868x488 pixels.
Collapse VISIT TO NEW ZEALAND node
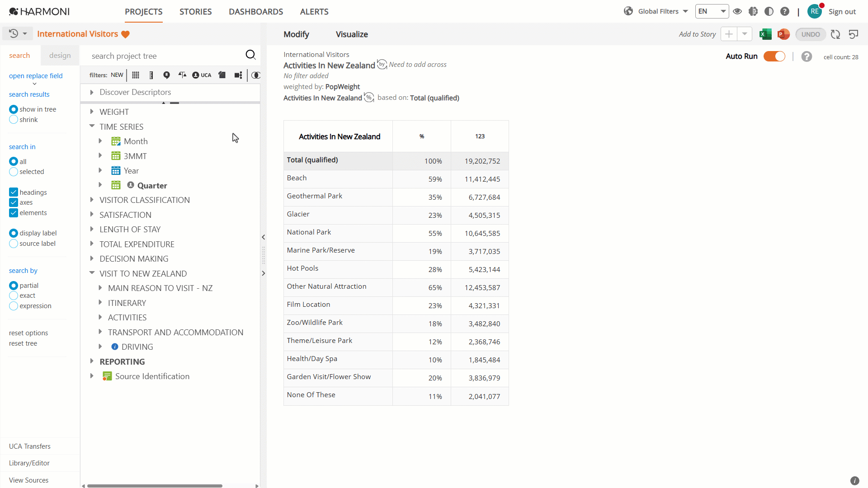pyautogui.click(x=92, y=273)
